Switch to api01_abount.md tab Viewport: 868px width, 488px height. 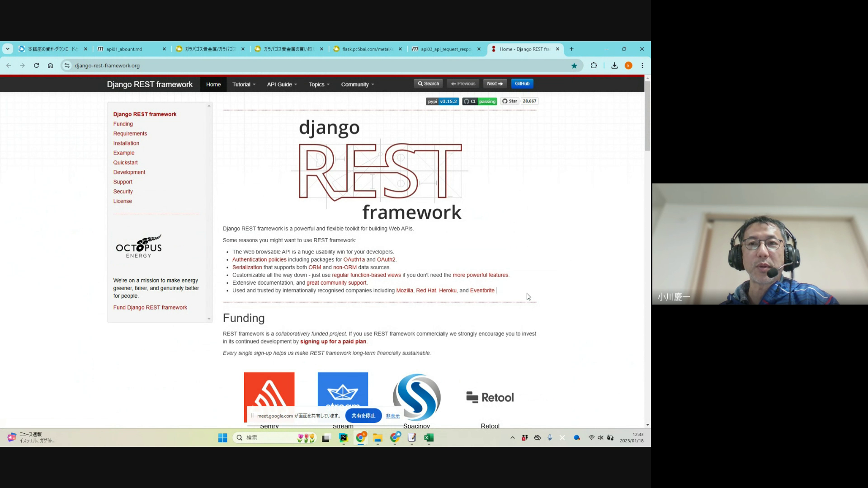[124, 49]
